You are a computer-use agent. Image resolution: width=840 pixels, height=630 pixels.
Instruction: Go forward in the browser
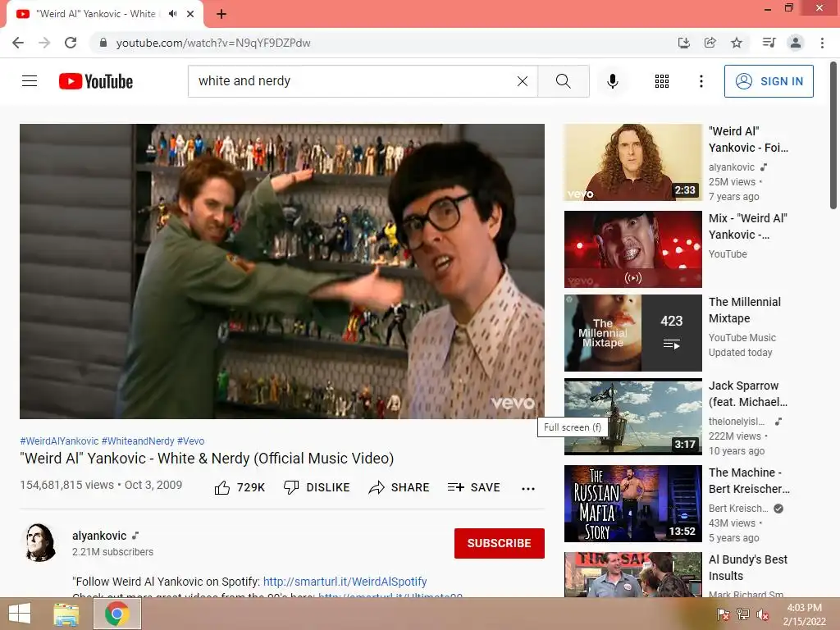pyautogui.click(x=44, y=43)
